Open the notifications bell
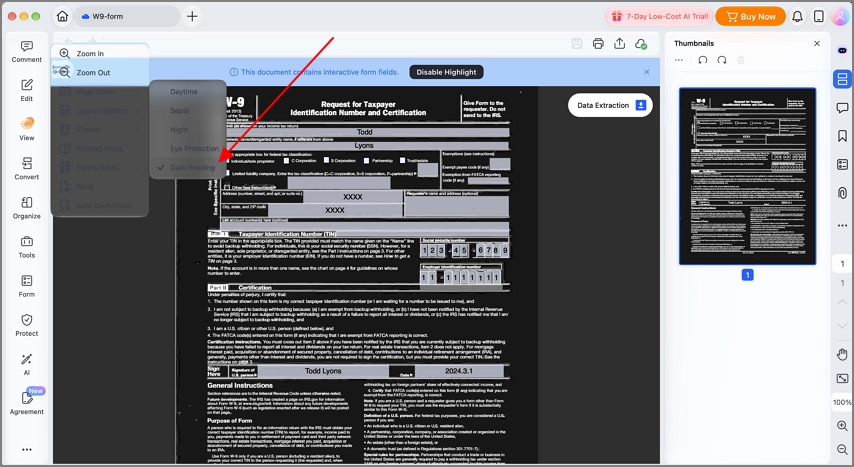Viewport: 854px width, 467px height. 797,16
